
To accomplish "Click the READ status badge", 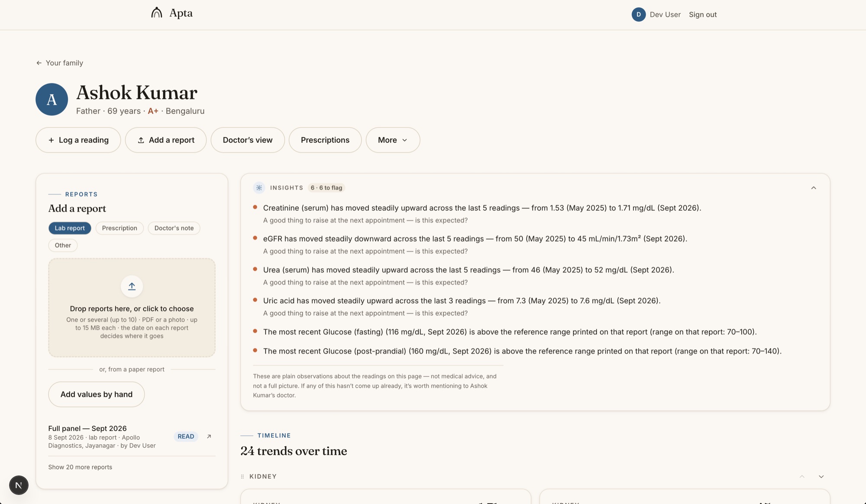I will (186, 436).
